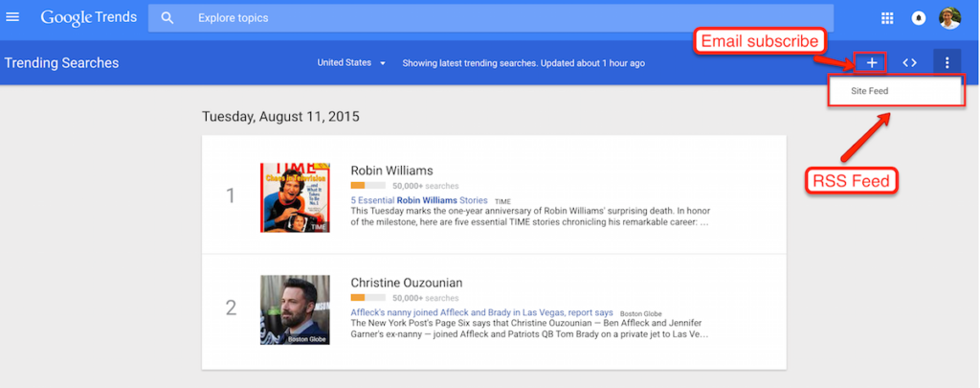Click the Robin Williams search volume bar
This screenshot has height=388, width=980.
coord(367,186)
